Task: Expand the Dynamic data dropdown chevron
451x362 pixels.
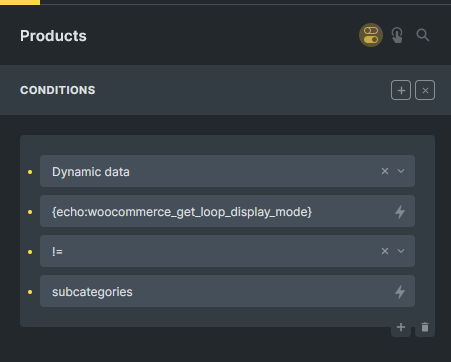Action: (x=401, y=171)
